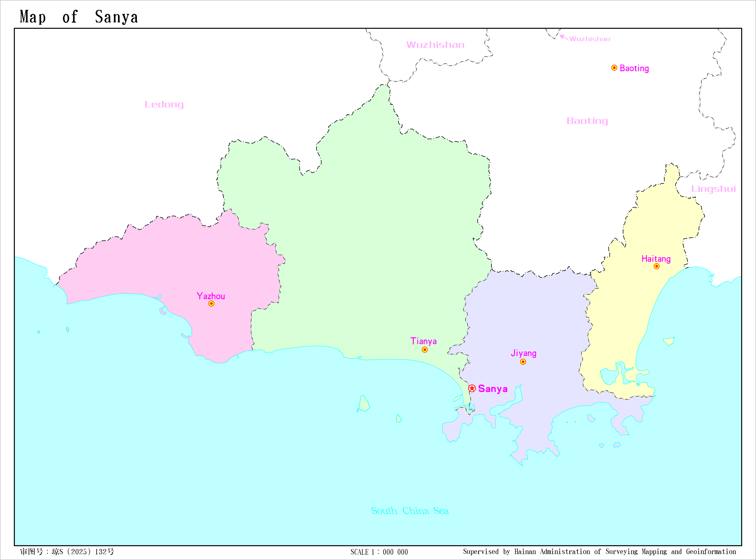
Task: Click the "South China Sea" label
Action: coord(410,511)
